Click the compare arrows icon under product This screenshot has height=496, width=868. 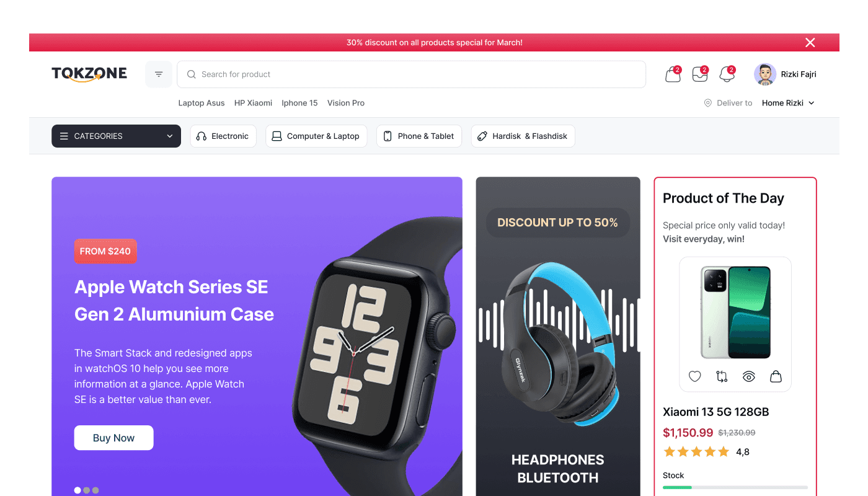pos(722,376)
